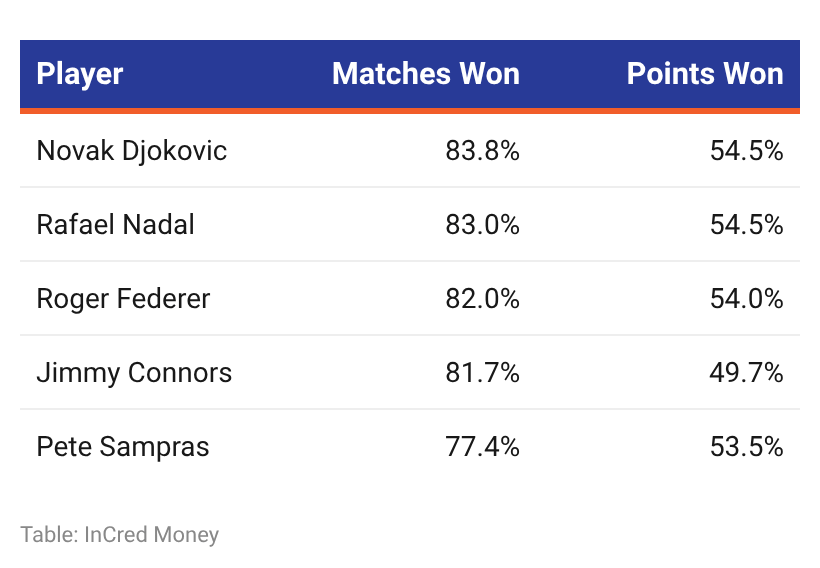The image size is (820, 568).
Task: Click the Matches Won column header
Action: click(x=426, y=74)
